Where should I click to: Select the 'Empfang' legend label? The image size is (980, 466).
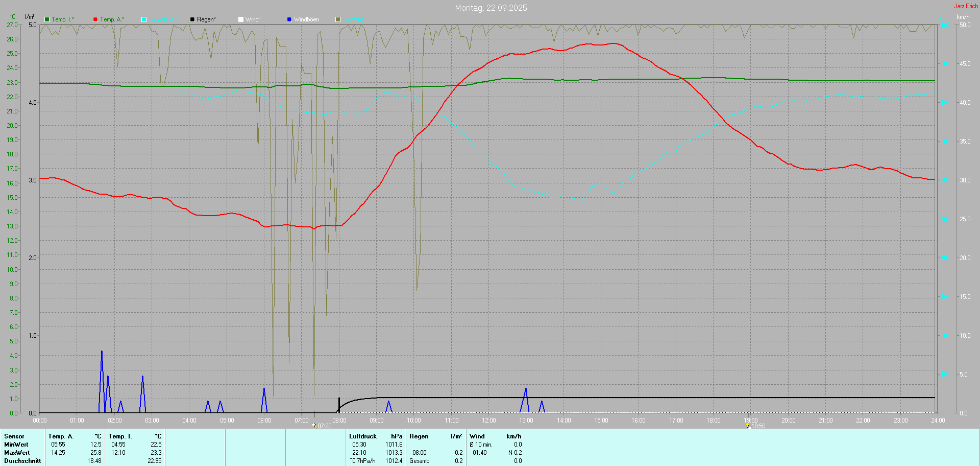353,19
